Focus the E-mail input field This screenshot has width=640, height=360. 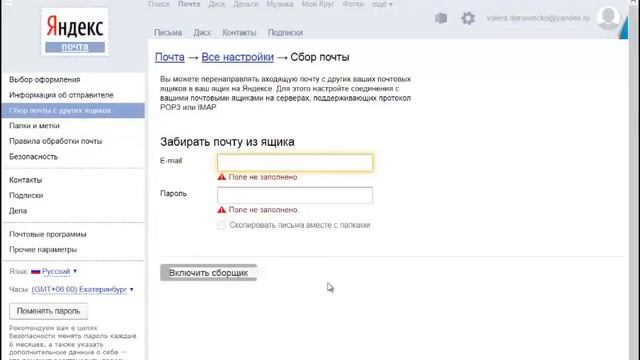pos(295,162)
